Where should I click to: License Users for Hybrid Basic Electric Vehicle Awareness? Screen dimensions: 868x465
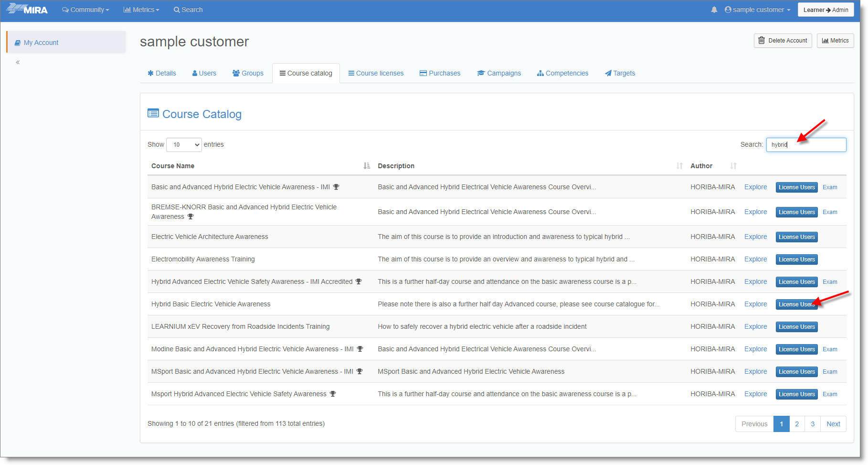click(796, 304)
